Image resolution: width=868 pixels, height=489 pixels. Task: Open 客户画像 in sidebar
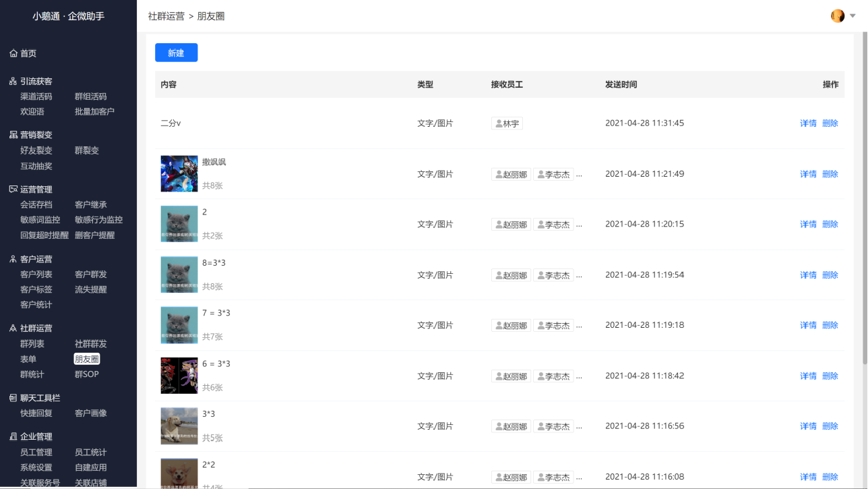(x=91, y=413)
